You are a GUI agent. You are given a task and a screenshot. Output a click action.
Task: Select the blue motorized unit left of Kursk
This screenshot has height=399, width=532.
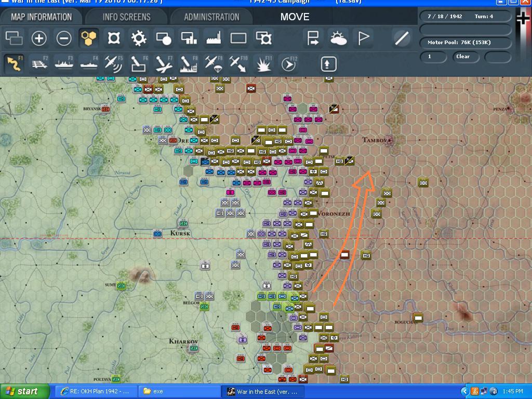click(157, 234)
